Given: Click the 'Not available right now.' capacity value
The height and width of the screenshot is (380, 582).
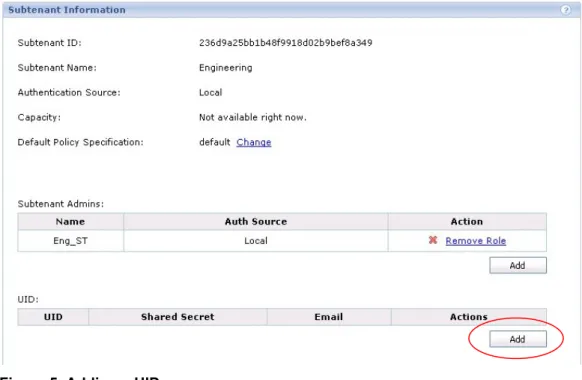Looking at the screenshot, I should tap(253, 117).
